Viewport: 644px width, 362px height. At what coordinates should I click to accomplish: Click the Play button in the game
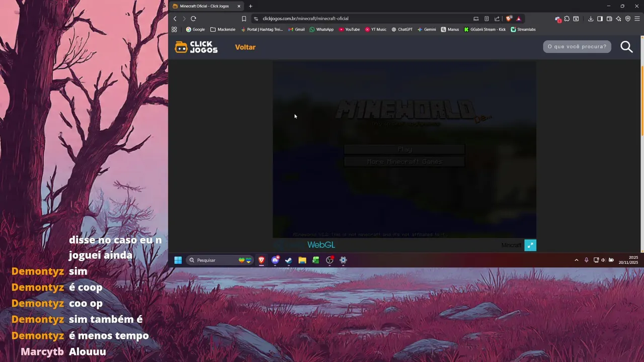click(404, 149)
